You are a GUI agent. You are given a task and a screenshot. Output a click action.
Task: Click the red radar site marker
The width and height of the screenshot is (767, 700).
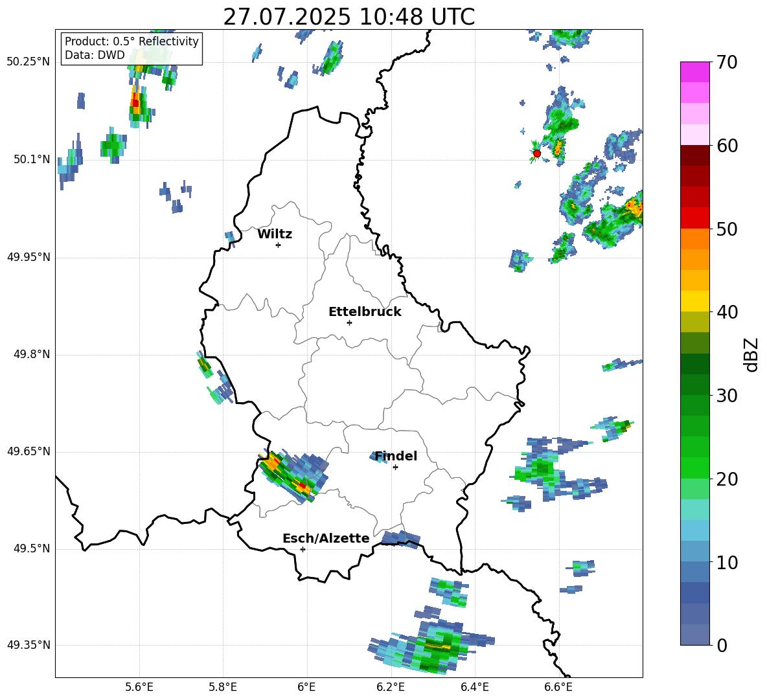[x=536, y=153]
